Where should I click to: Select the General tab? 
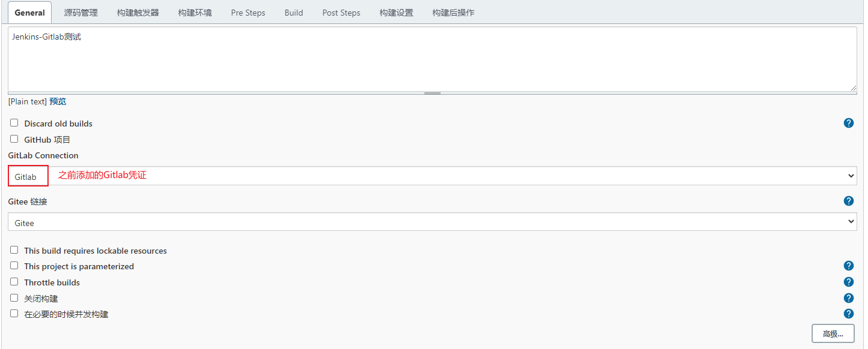[x=29, y=13]
